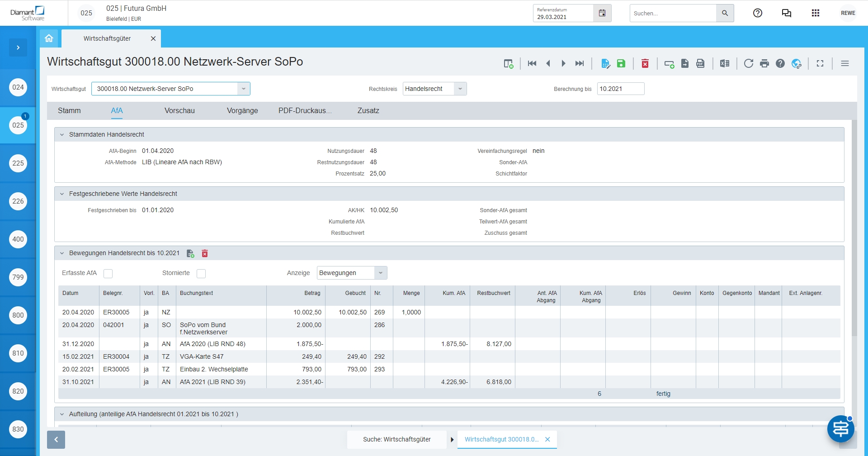Switch to the Vorgänge tab
Viewport: 868px width, 456px height.
coord(242,110)
